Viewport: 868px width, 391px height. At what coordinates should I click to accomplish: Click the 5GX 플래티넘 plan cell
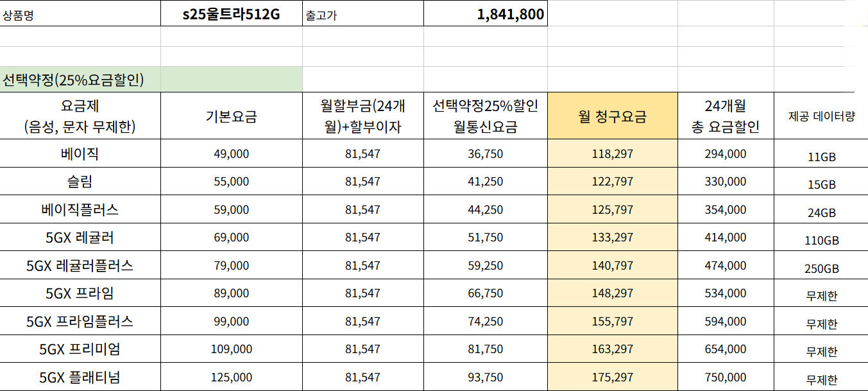click(80, 378)
